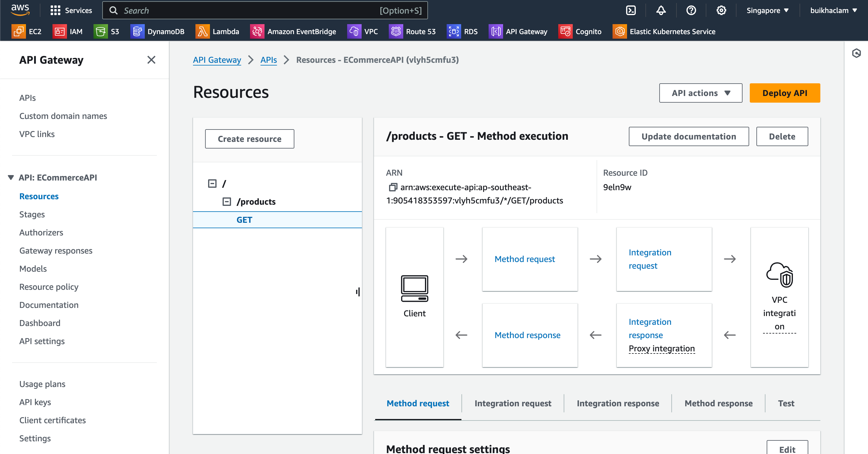This screenshot has width=868, height=454.
Task: Open the Services grid menu
Action: click(71, 11)
